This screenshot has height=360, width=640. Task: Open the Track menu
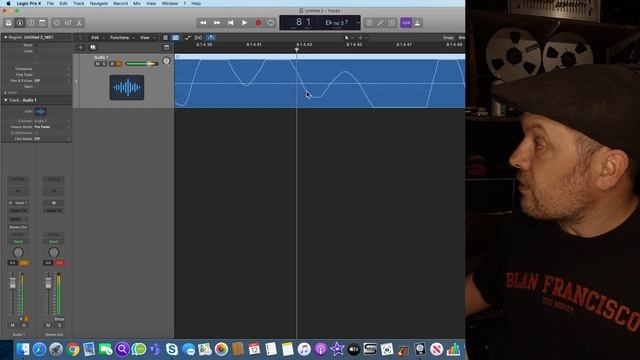pyautogui.click(x=79, y=3)
